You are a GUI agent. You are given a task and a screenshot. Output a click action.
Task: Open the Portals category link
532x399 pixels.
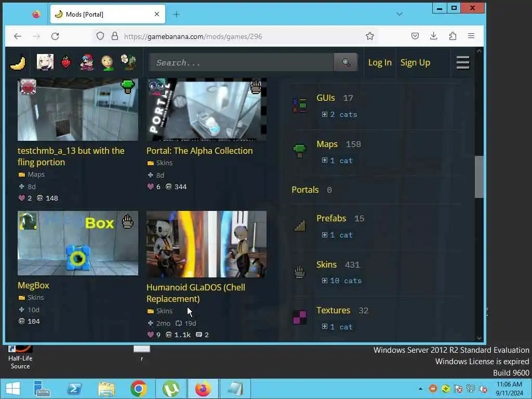[x=305, y=190]
